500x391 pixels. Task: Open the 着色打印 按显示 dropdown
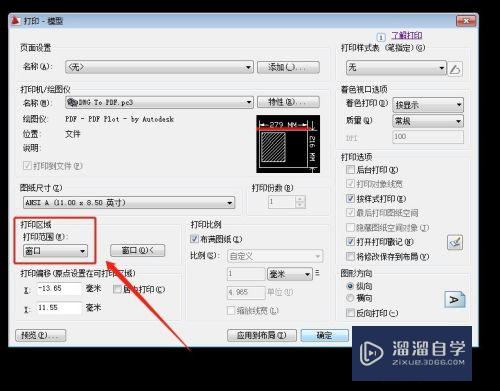pos(428,105)
